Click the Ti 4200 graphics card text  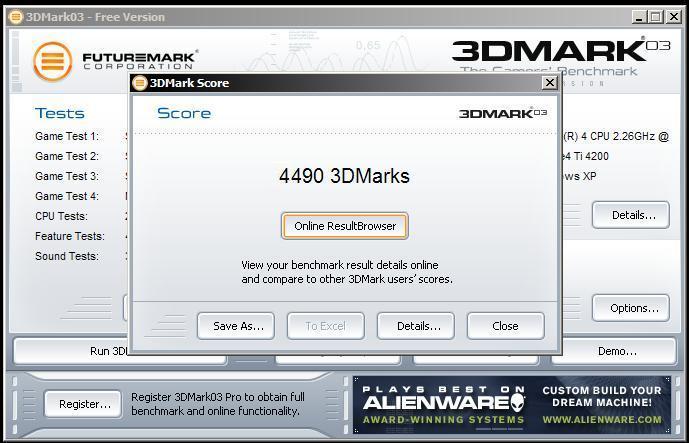pos(585,156)
